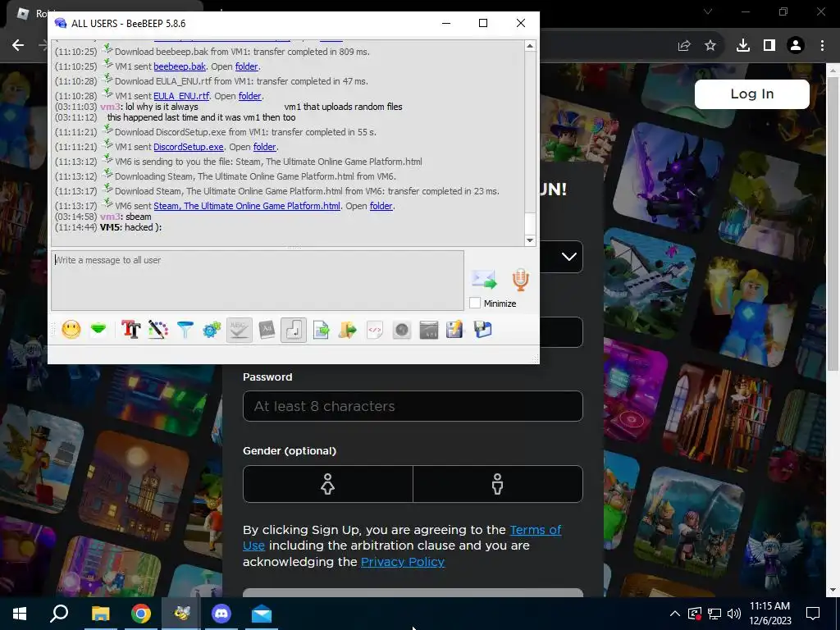Open the Steam Ultimate Online Game Platform.html link

(x=247, y=206)
